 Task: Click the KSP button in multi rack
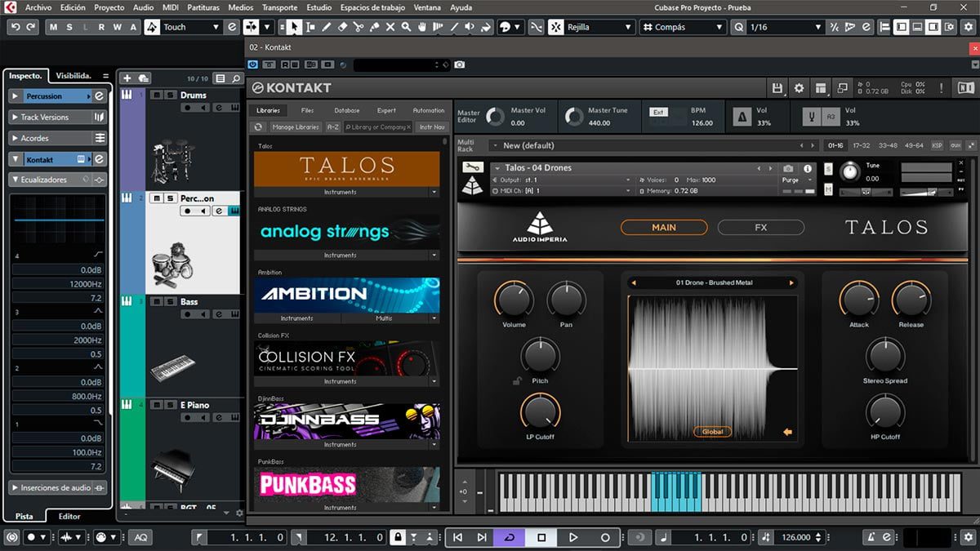(937, 145)
